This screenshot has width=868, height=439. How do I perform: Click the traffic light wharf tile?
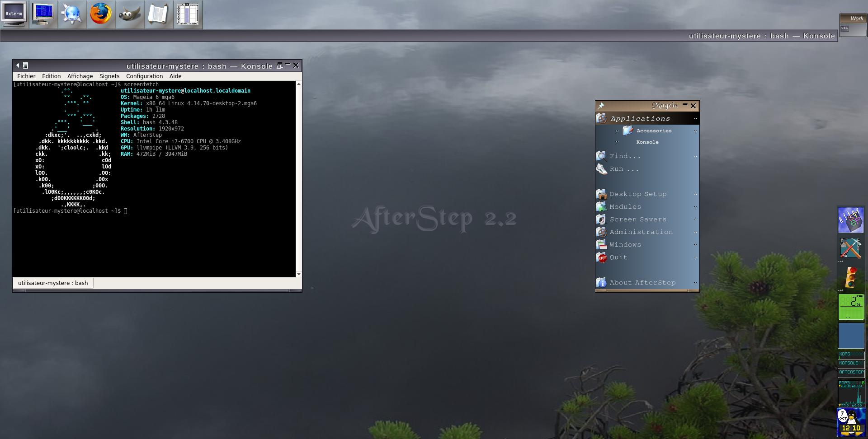851,278
